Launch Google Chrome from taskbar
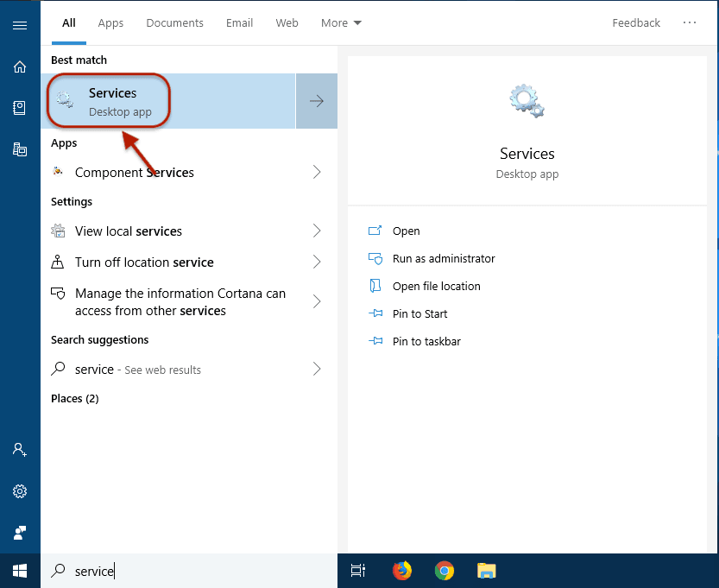The image size is (719, 588). (445, 571)
